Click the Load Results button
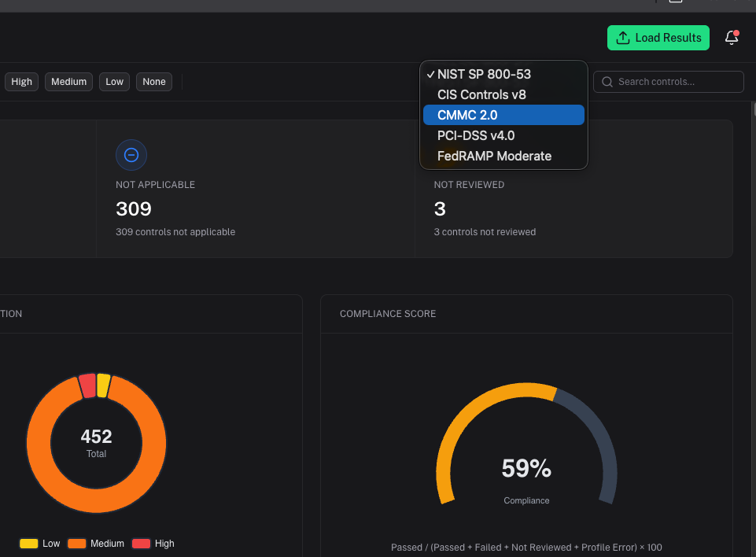 pyautogui.click(x=658, y=38)
